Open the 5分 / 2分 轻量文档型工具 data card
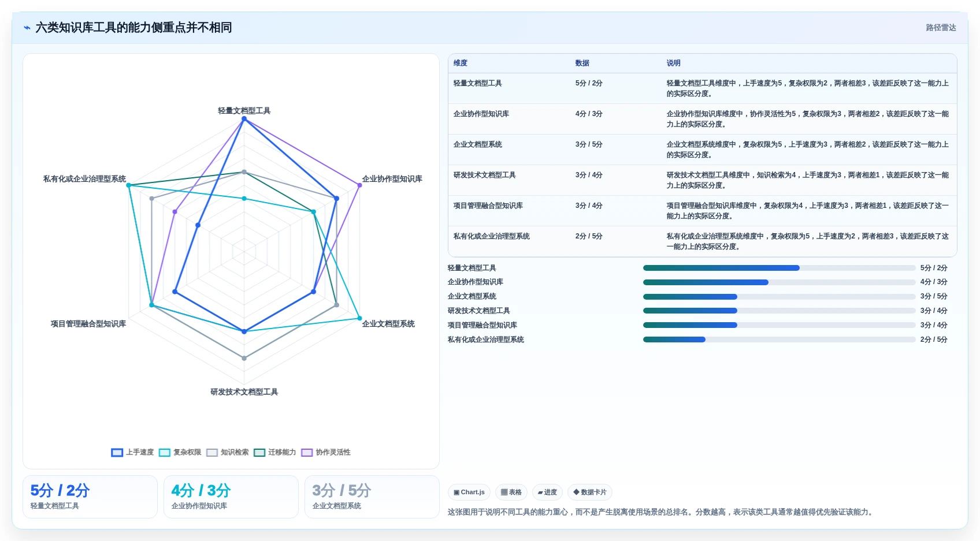Screen dimensions: 980x541 (x=90, y=497)
